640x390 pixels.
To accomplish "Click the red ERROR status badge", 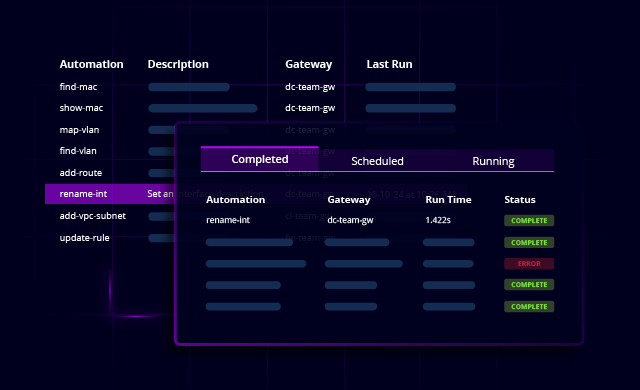I will (x=529, y=264).
